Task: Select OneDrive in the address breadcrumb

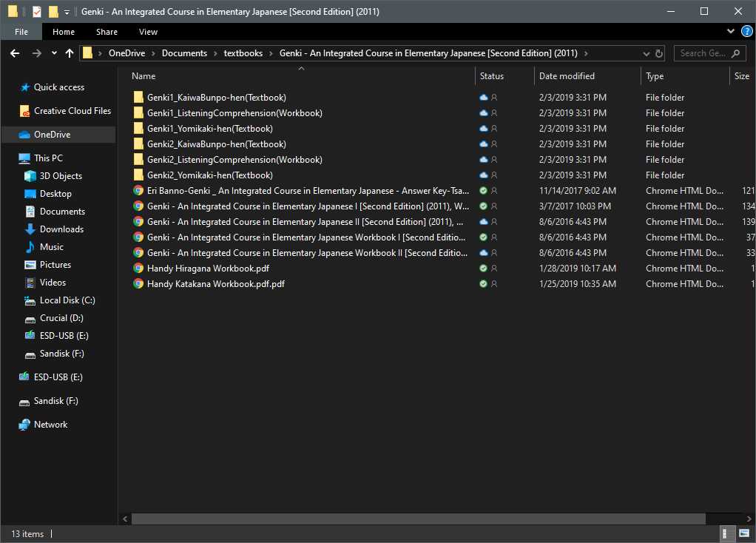Action: click(x=126, y=53)
